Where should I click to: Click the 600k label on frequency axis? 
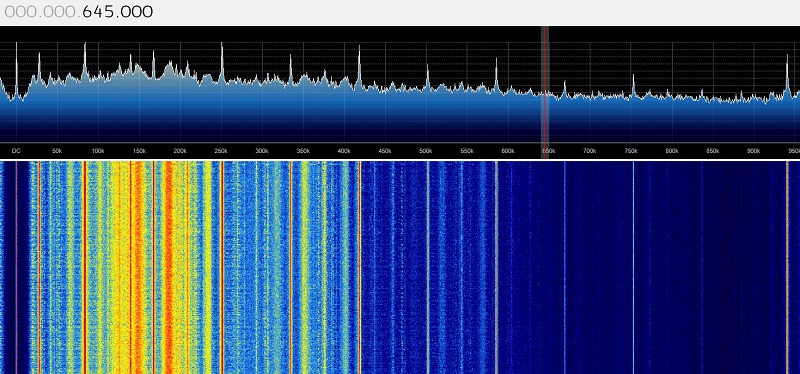(x=508, y=151)
